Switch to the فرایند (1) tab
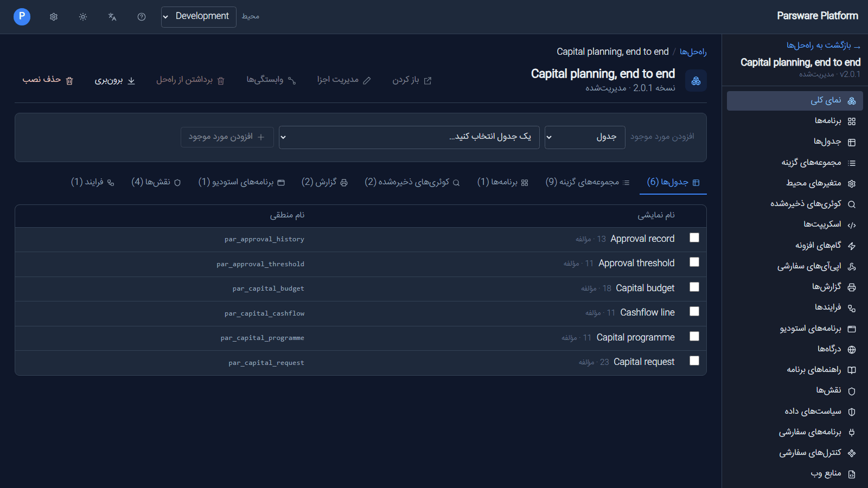The width and height of the screenshot is (868, 488). 93,182
